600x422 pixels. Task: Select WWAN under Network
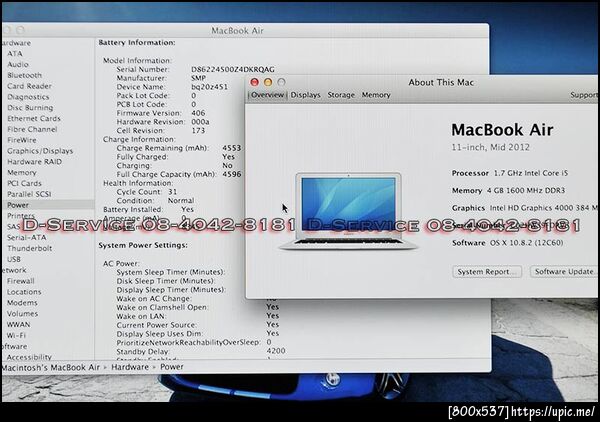coord(18,324)
